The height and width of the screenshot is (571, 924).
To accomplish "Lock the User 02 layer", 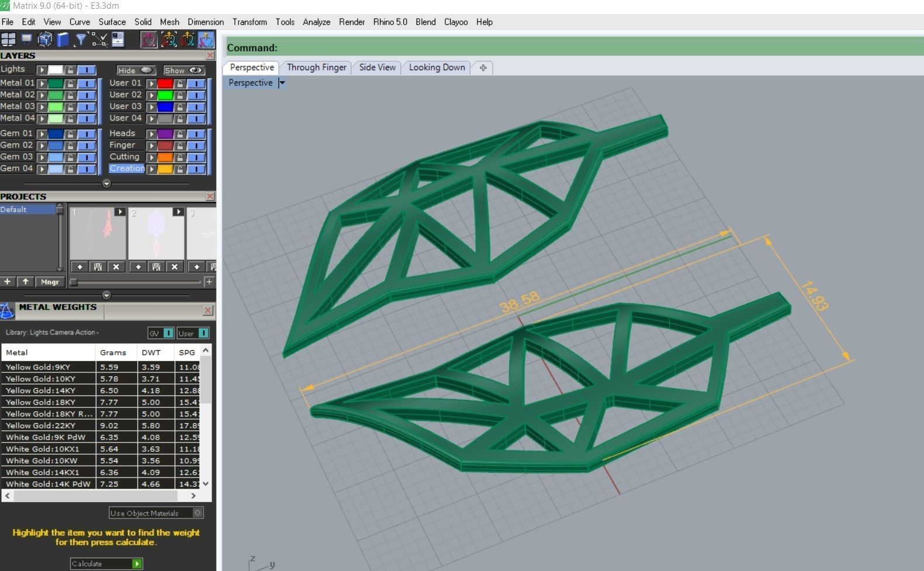I will click(180, 95).
